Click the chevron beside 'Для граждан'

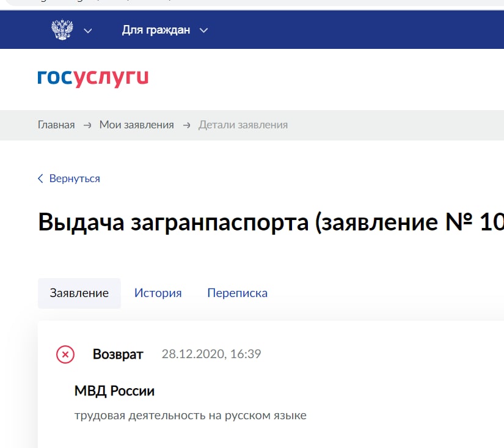tap(204, 31)
